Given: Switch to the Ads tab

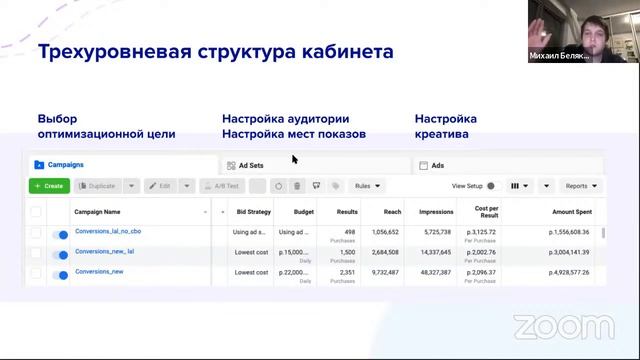Looking at the screenshot, I should tap(508, 165).
